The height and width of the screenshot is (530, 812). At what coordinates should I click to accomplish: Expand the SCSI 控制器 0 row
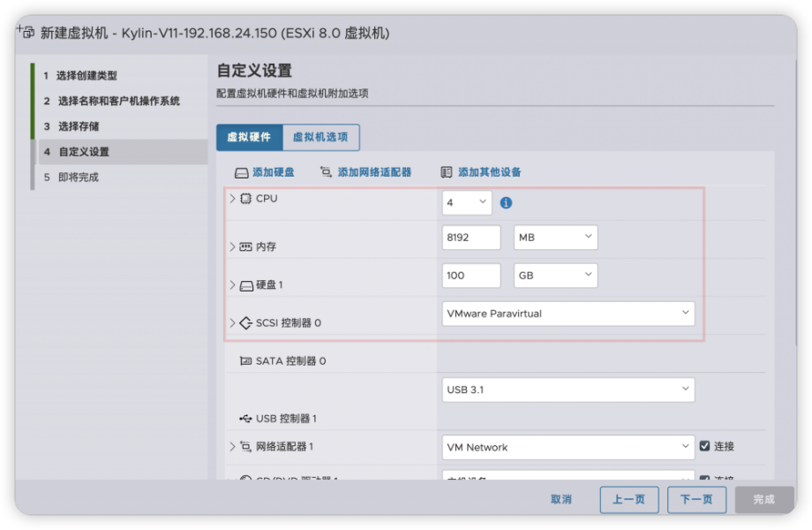(232, 322)
